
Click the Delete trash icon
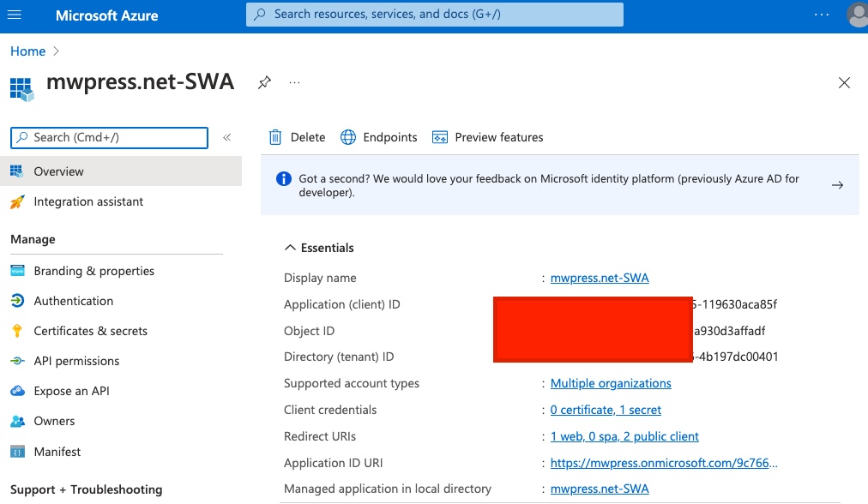pos(275,137)
